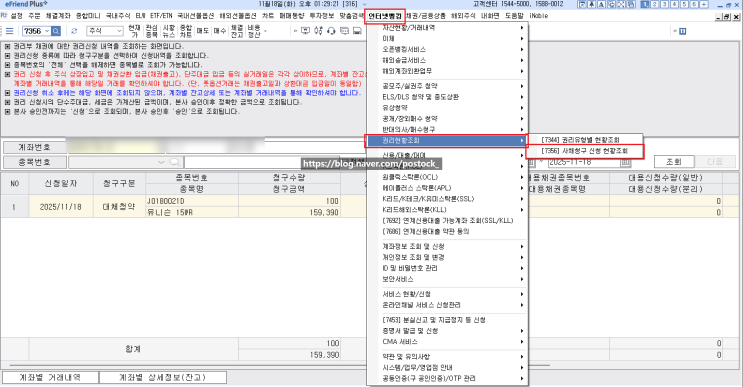743x387 pixels.
Task: Click the fullscreen arrows icon in title bar
Action: 621,4
